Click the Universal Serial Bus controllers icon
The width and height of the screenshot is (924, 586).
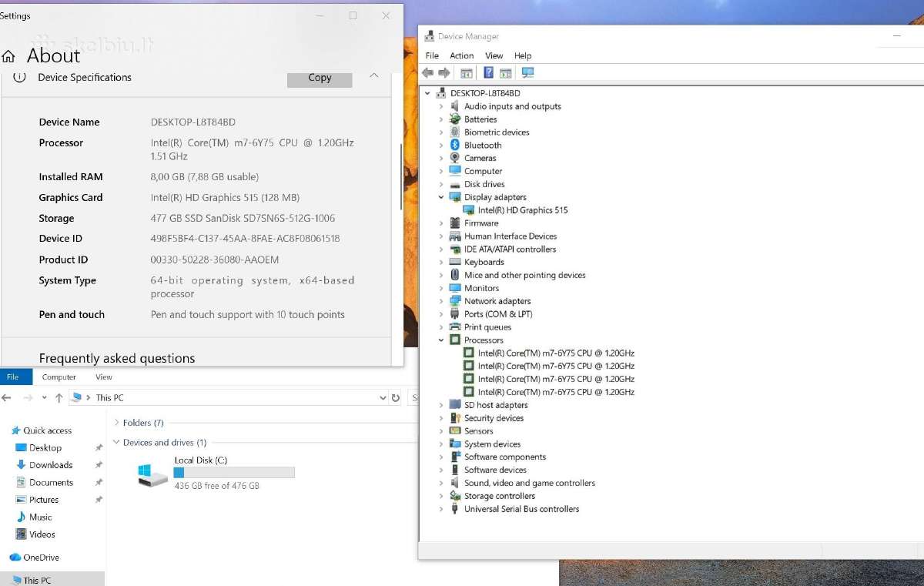point(455,509)
